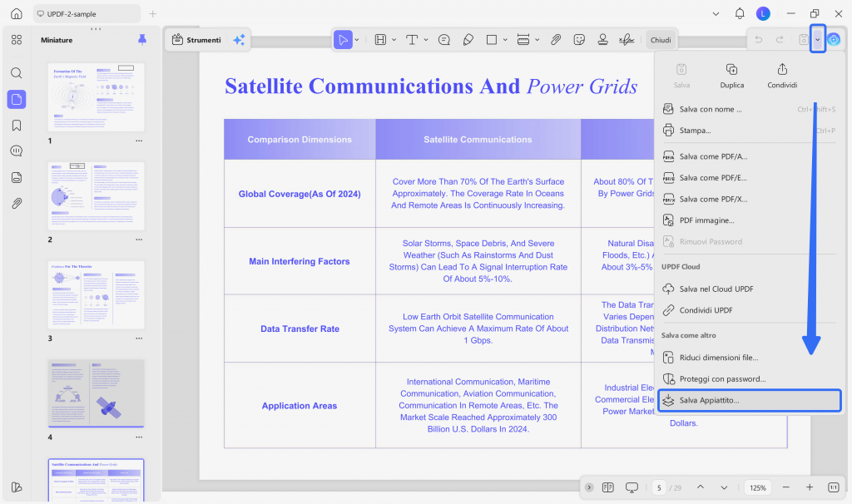
Task: Redo the last action
Action: (x=780, y=40)
